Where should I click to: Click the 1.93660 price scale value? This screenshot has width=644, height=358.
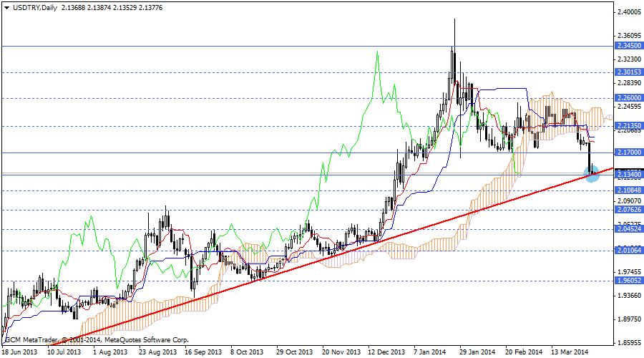(x=629, y=296)
